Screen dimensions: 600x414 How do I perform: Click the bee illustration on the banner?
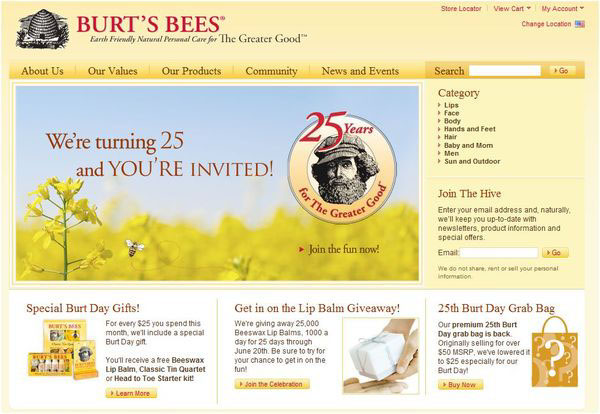pos(134,248)
